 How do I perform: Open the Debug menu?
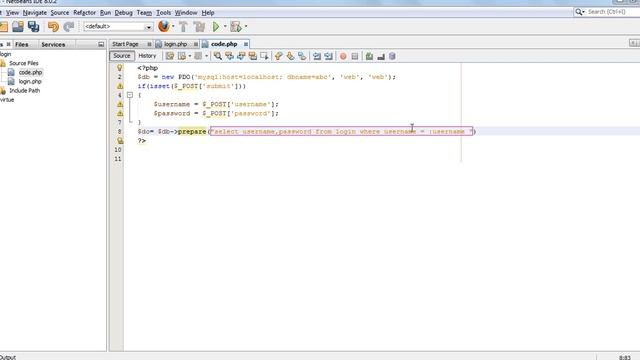point(123,13)
